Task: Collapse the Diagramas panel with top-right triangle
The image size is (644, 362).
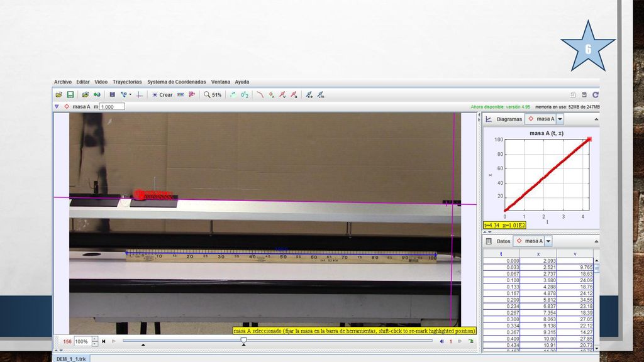Action: [x=596, y=119]
